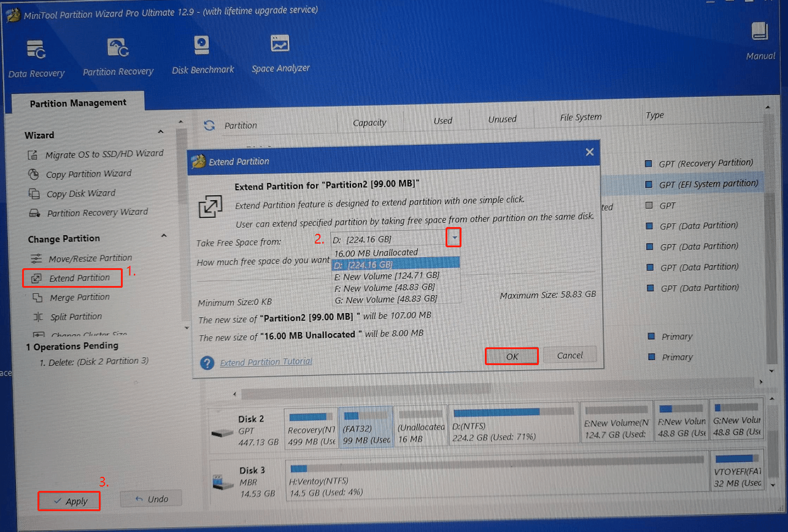Sort by Used column header
Viewport: 788px width, 532px height.
coord(442,121)
